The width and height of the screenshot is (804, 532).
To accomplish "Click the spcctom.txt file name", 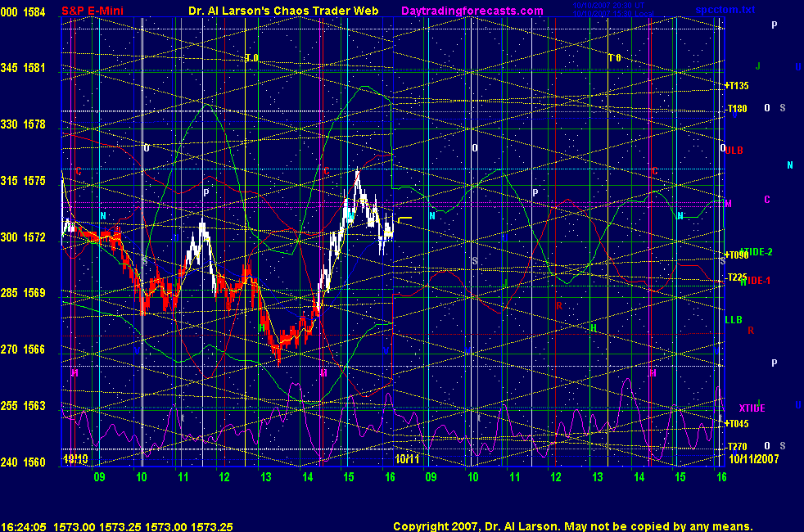I will coord(725,10).
